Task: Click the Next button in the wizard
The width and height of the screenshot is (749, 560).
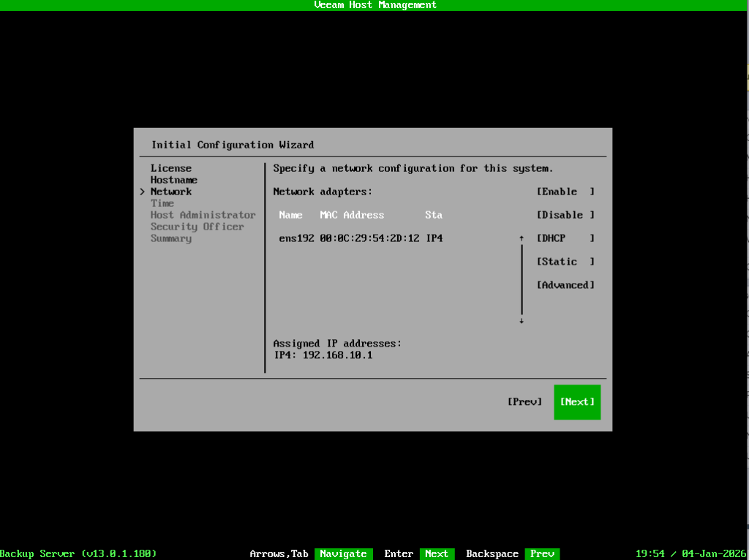Action: click(x=577, y=402)
